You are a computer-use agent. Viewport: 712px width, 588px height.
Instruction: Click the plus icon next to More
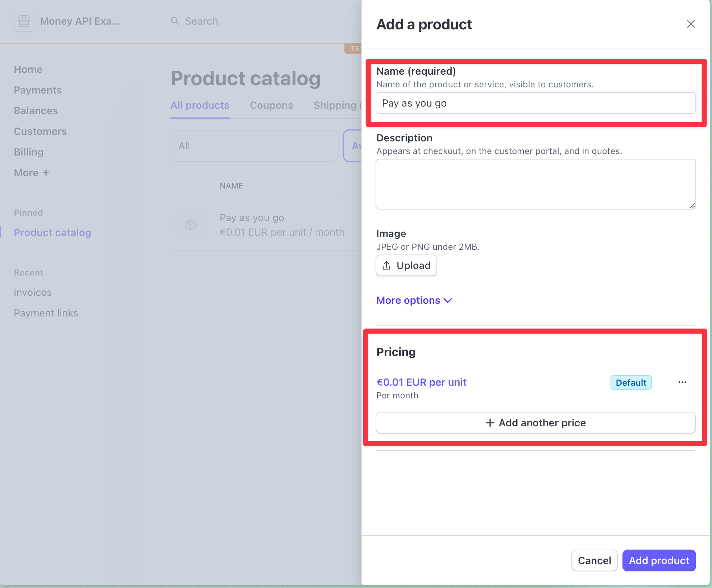point(46,173)
